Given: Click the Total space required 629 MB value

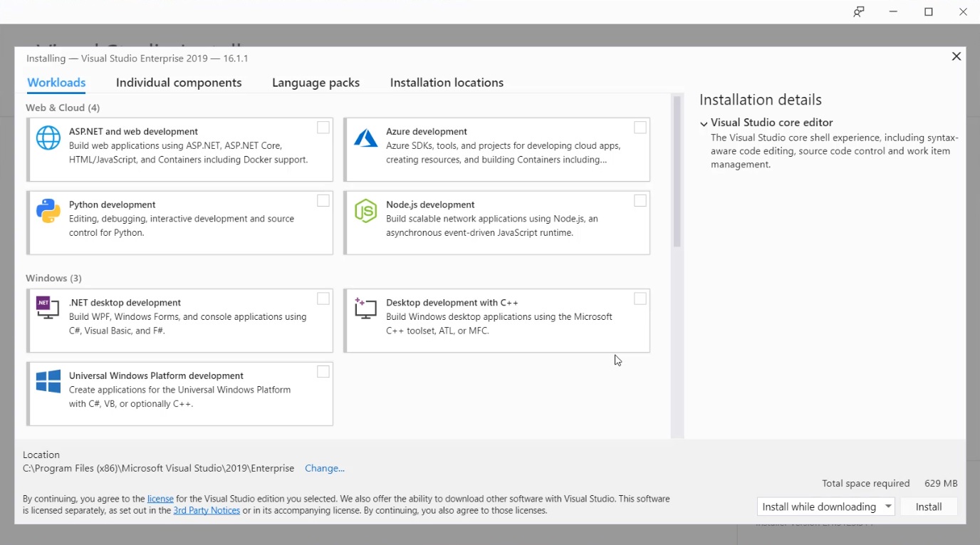Looking at the screenshot, I should point(941,483).
